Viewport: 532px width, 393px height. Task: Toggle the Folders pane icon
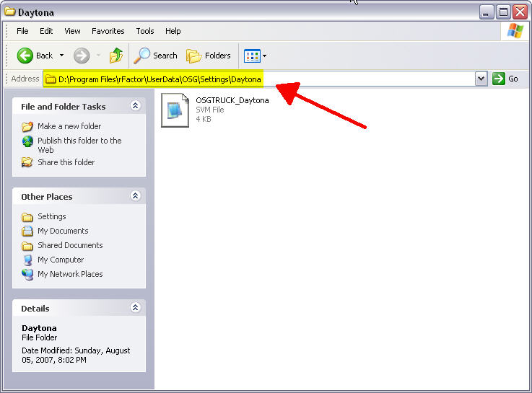(193, 56)
